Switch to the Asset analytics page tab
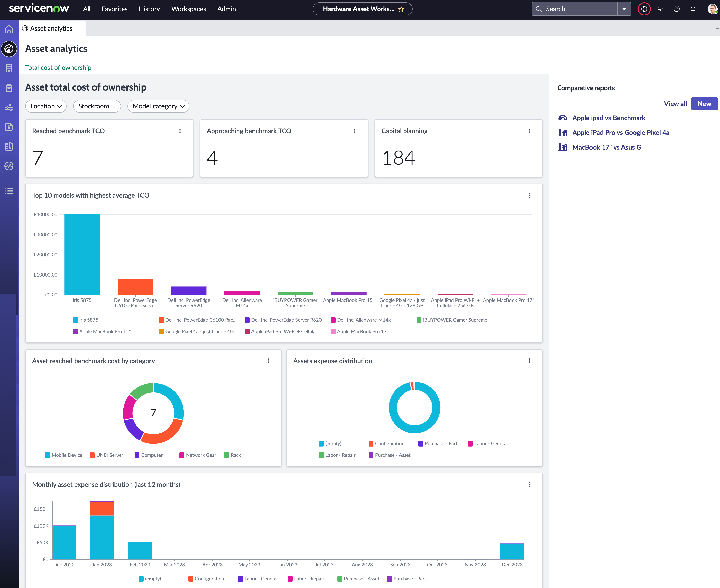 pyautogui.click(x=52, y=28)
